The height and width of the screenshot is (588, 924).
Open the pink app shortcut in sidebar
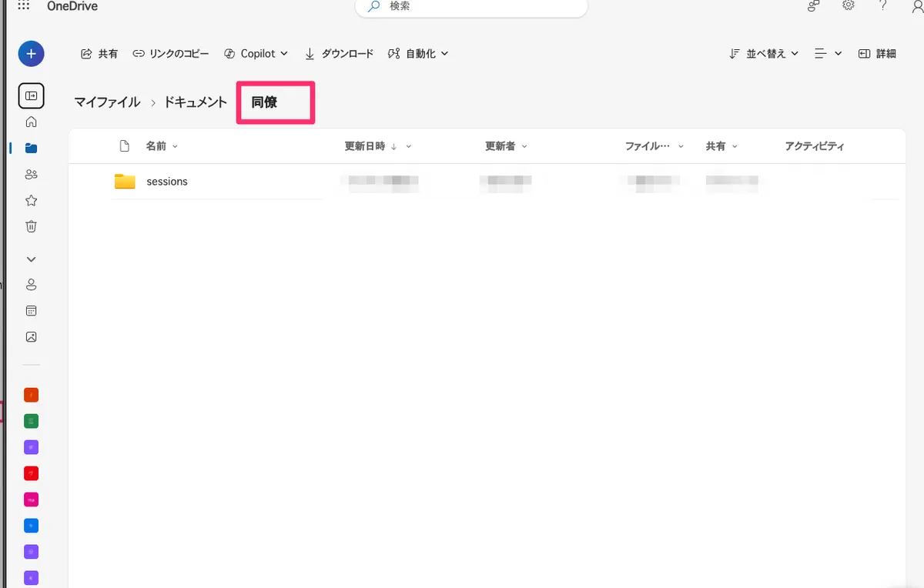pos(31,499)
